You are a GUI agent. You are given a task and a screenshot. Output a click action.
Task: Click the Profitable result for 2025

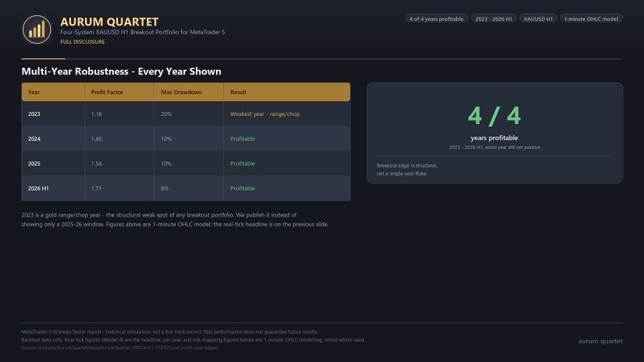point(242,164)
